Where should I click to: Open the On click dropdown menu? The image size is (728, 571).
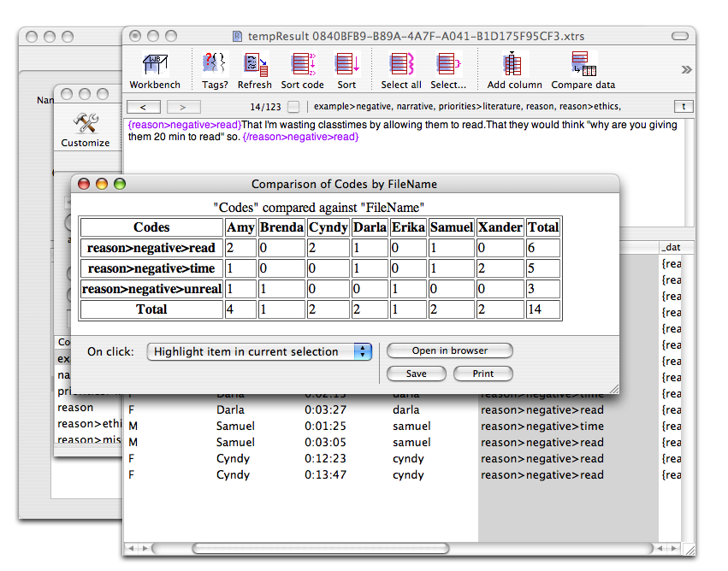pos(259,351)
